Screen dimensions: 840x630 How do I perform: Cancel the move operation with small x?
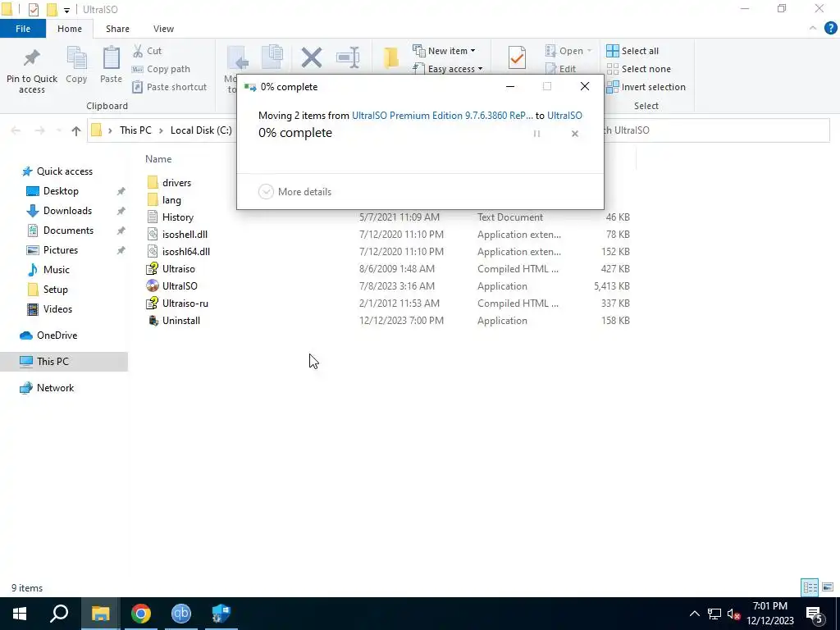point(575,134)
